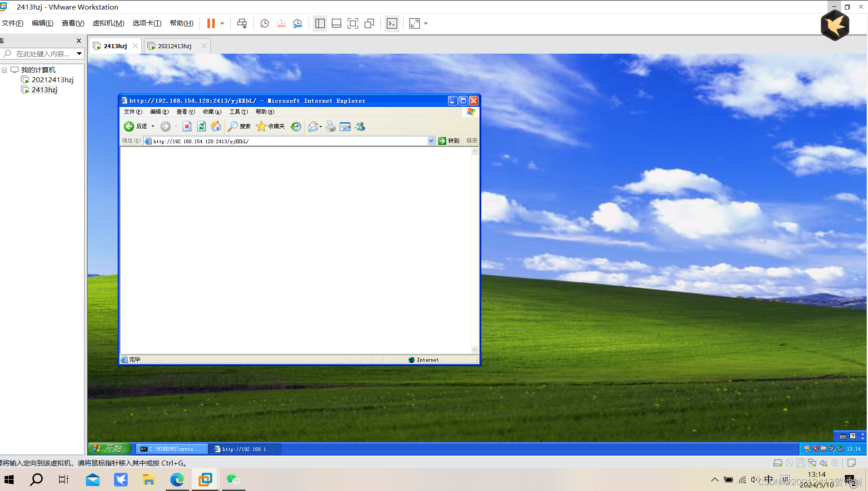The image size is (868, 491).
Task: Toggle the console view button
Action: (392, 24)
